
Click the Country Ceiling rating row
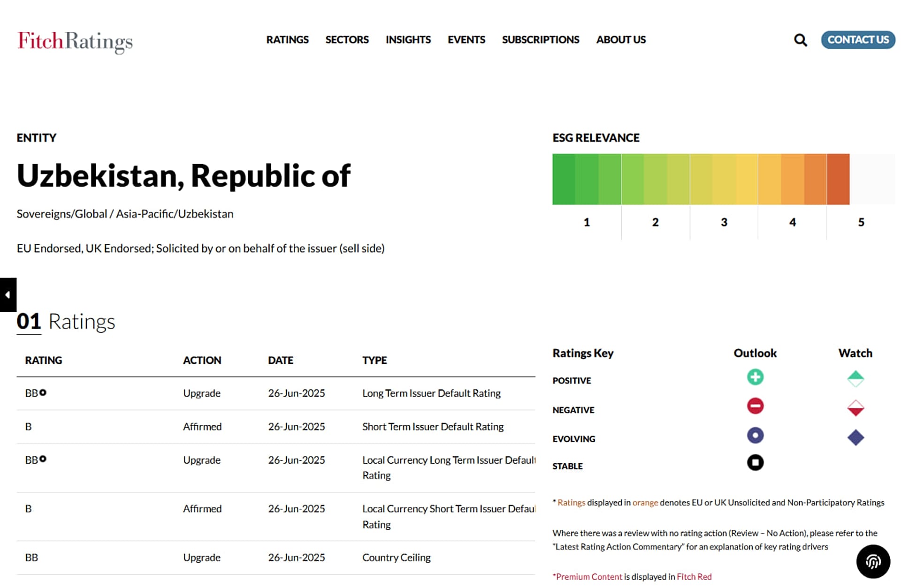[x=276, y=558]
